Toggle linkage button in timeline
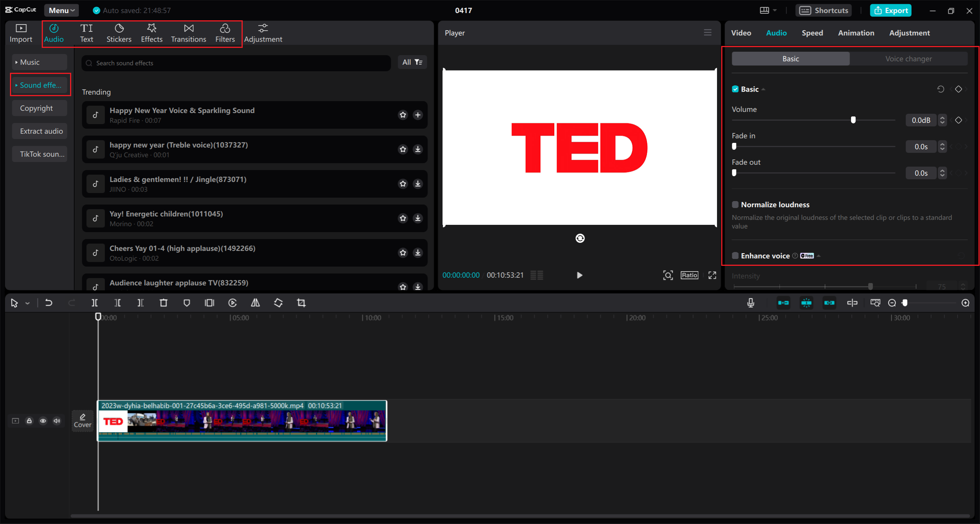 coord(829,303)
